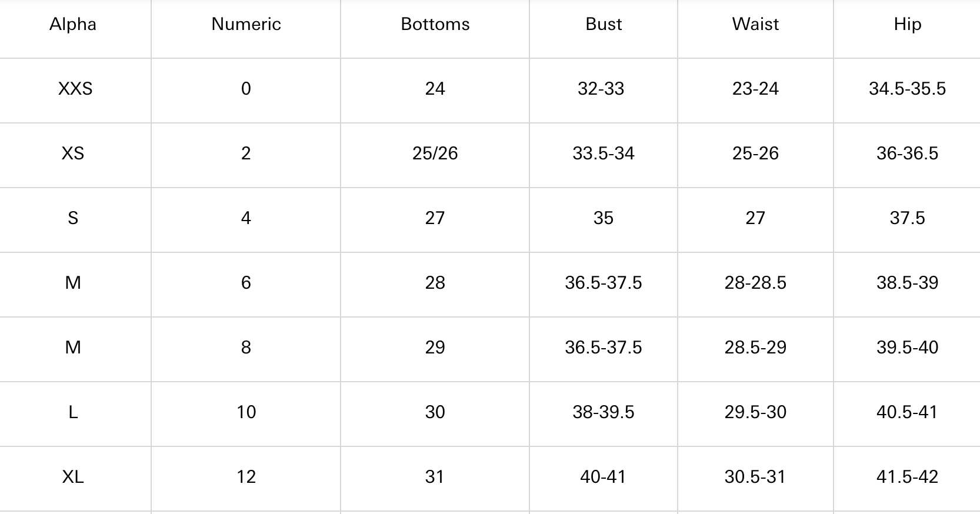This screenshot has height=514, width=980.
Task: Click the Alpha column header
Action: click(73, 24)
